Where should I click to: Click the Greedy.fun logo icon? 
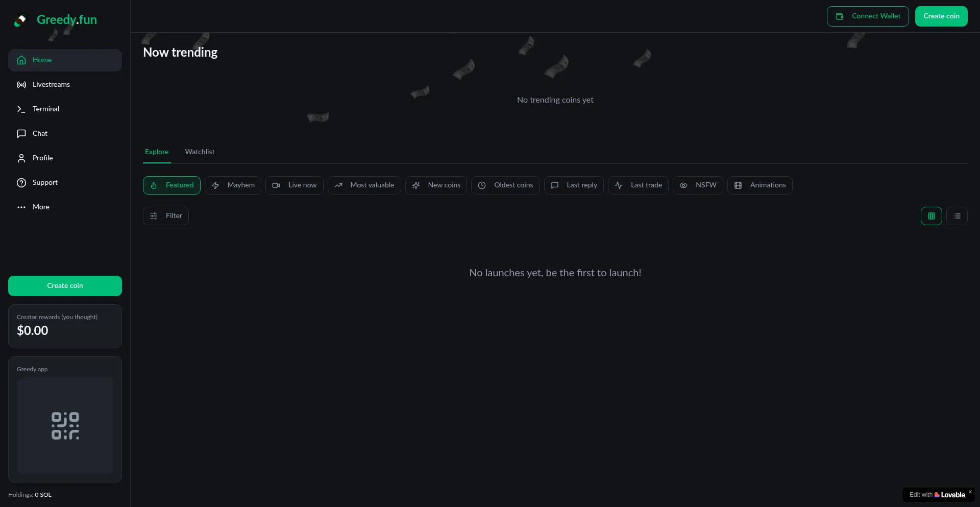click(20, 20)
